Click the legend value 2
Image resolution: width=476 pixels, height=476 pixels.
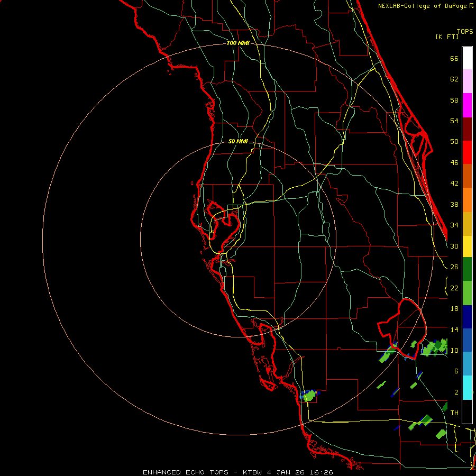coord(456,392)
